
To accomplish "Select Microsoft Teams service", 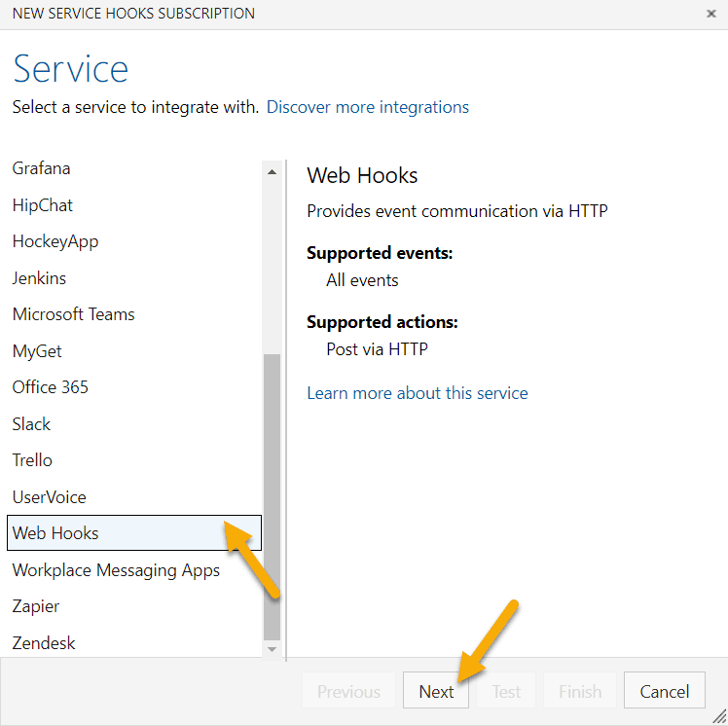I will pos(134,314).
